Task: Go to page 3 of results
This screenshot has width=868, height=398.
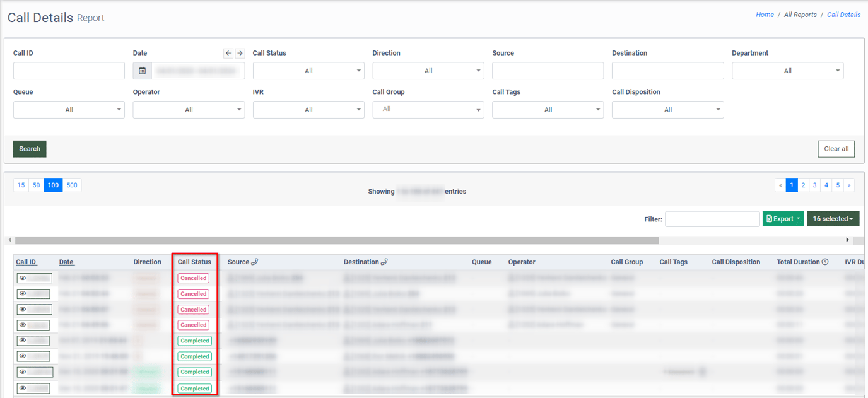Action: pyautogui.click(x=815, y=185)
